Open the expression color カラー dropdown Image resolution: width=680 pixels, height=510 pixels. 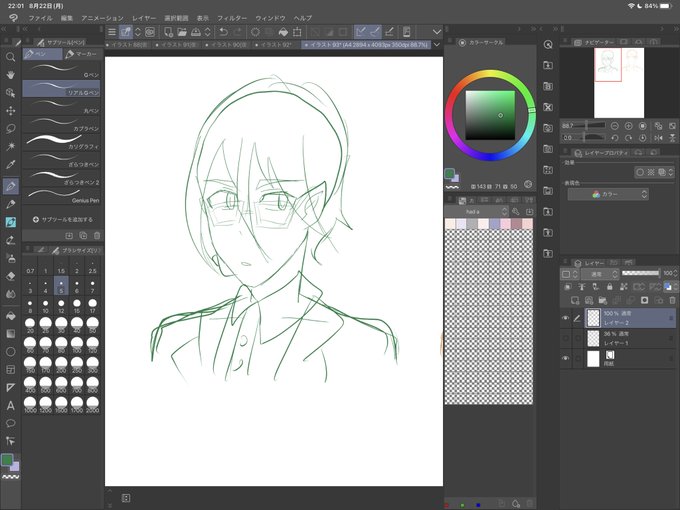pyautogui.click(x=608, y=194)
